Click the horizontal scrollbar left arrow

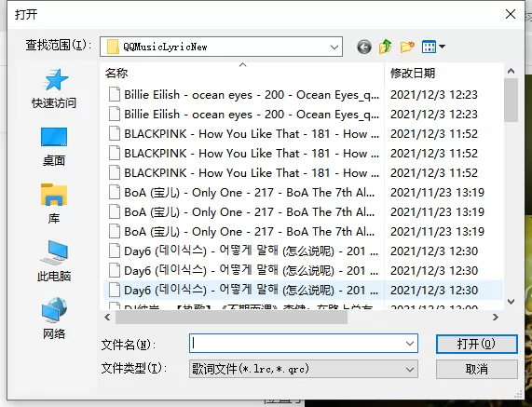pos(107,317)
